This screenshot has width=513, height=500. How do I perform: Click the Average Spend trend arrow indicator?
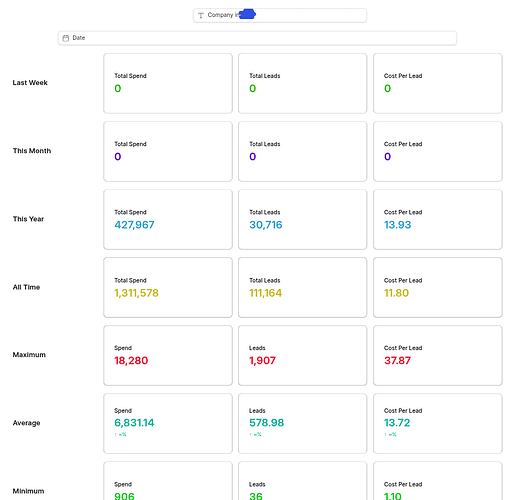pos(116,434)
